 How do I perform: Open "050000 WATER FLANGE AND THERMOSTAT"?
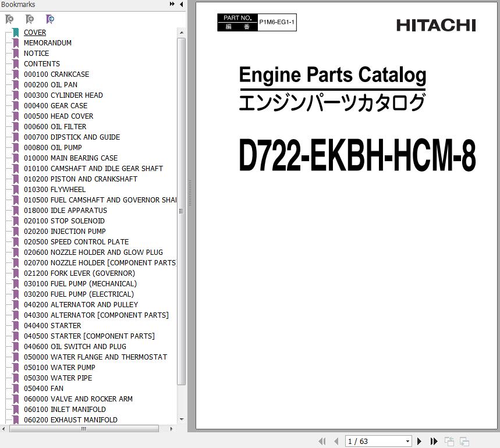(95, 357)
